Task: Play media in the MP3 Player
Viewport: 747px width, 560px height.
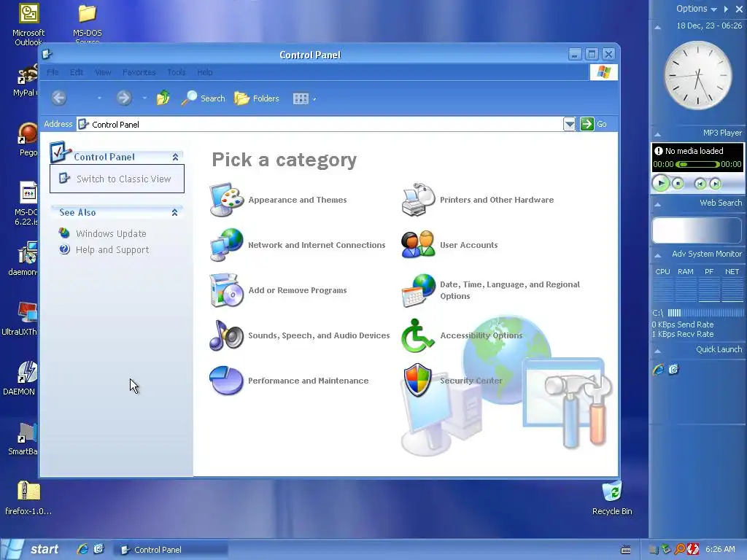Action: coord(661,183)
